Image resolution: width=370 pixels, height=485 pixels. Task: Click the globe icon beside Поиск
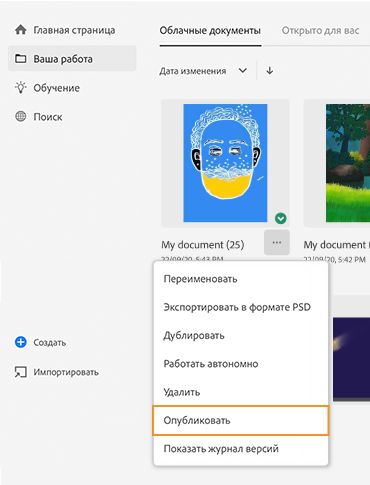(21, 117)
